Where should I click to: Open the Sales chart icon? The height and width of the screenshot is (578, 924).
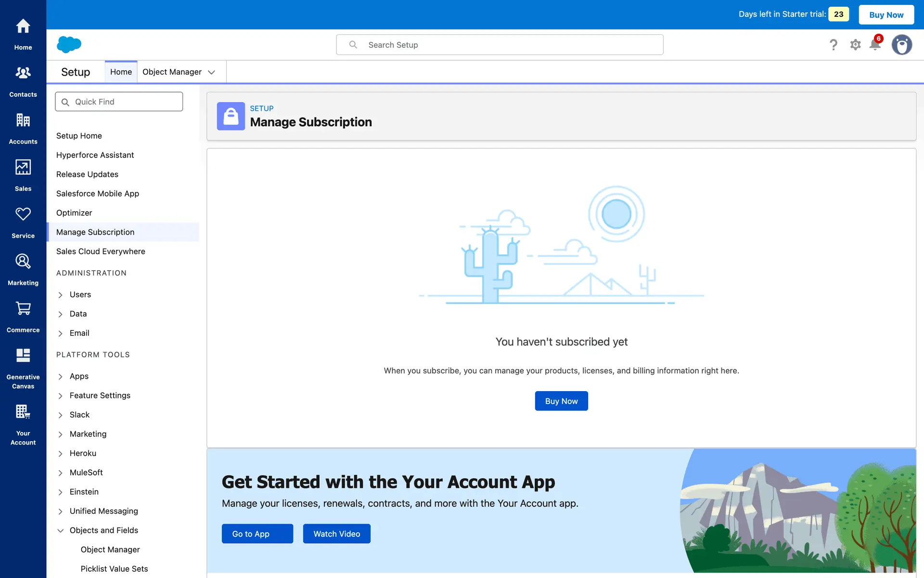click(x=23, y=168)
